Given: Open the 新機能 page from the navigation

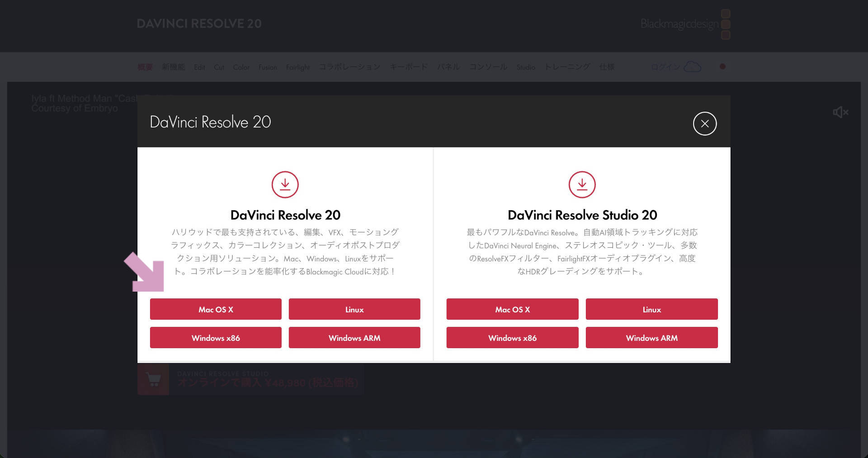Looking at the screenshot, I should (174, 66).
